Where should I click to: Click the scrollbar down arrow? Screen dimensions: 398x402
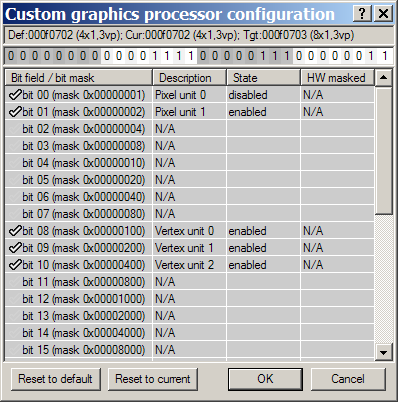pos(383,352)
